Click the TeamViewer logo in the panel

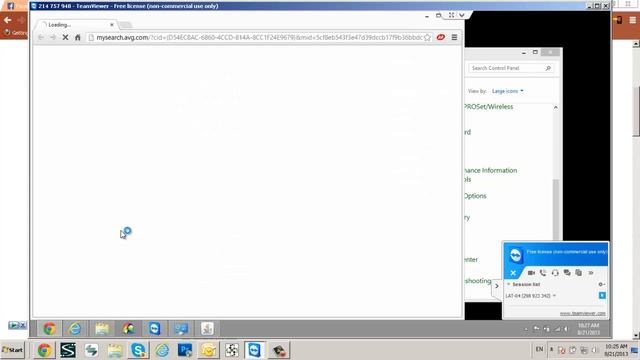pos(516,255)
